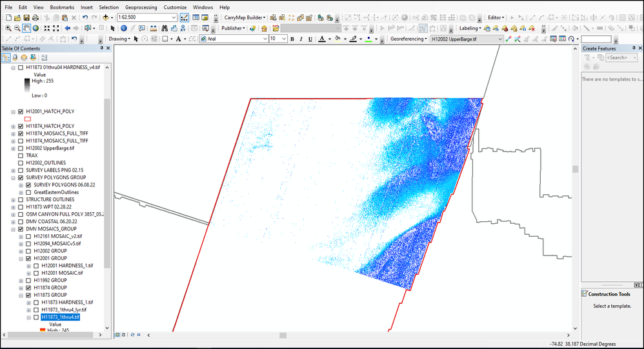The image size is (644, 349).
Task: Select the Pan hand tool
Action: point(26,28)
